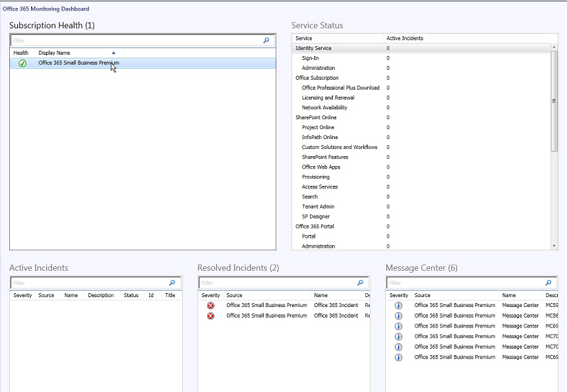The width and height of the screenshot is (567, 392).
Task: Click the search icon in Active Incidents filter
Action: pyautogui.click(x=172, y=283)
